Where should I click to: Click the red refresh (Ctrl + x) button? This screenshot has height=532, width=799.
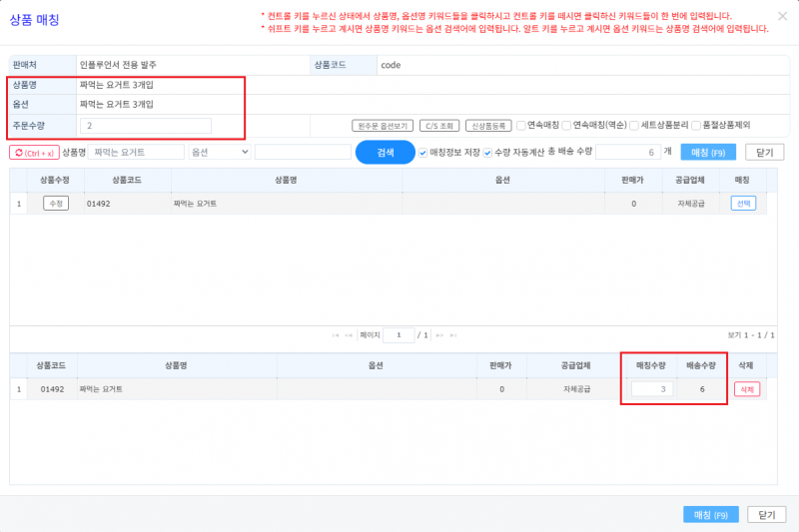[x=34, y=153]
